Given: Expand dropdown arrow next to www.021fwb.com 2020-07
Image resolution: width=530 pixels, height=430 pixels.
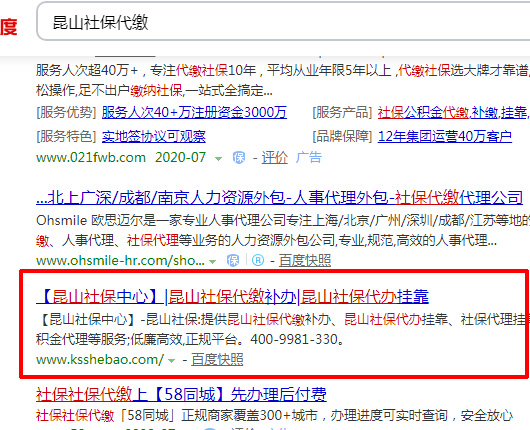Looking at the screenshot, I should [218, 159].
